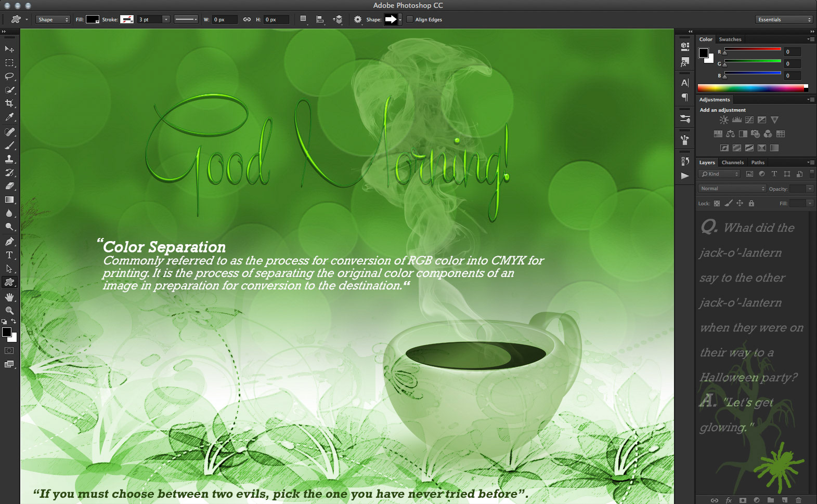Click the delete layer trash icon
This screenshot has width=817, height=504.
[x=798, y=500]
